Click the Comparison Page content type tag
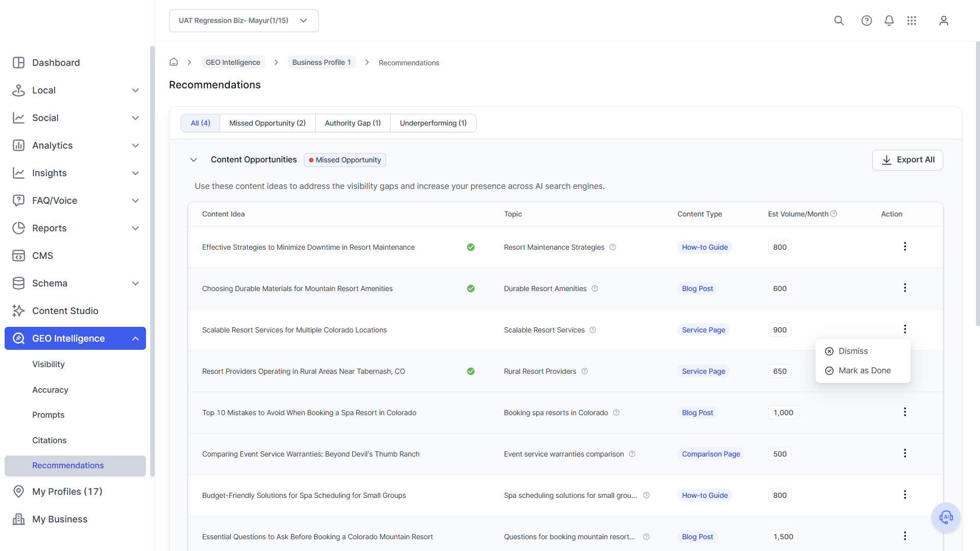This screenshot has width=980, height=551. click(711, 454)
